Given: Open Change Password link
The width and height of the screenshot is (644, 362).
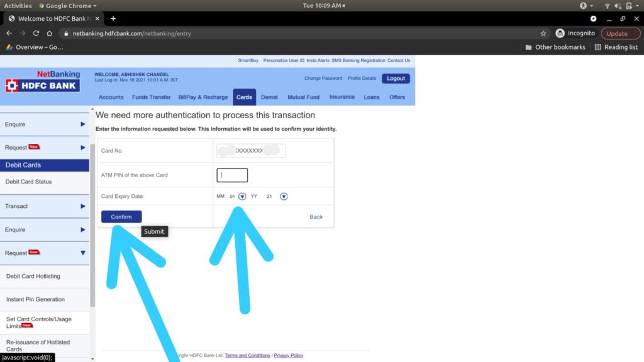Looking at the screenshot, I should [x=323, y=78].
